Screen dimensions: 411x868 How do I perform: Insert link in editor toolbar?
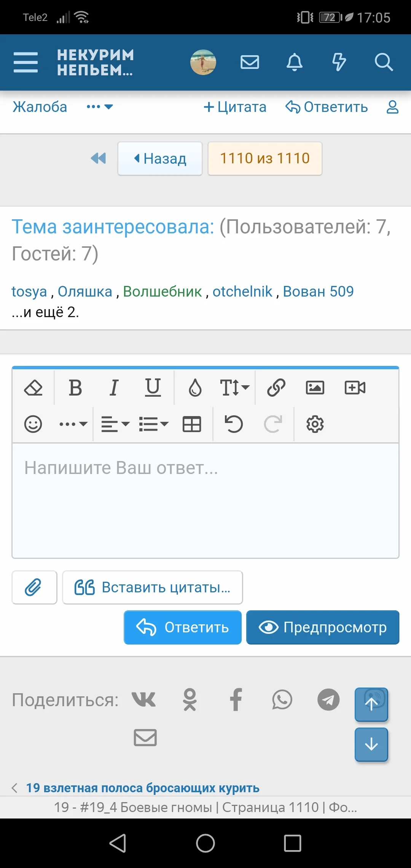(x=276, y=388)
